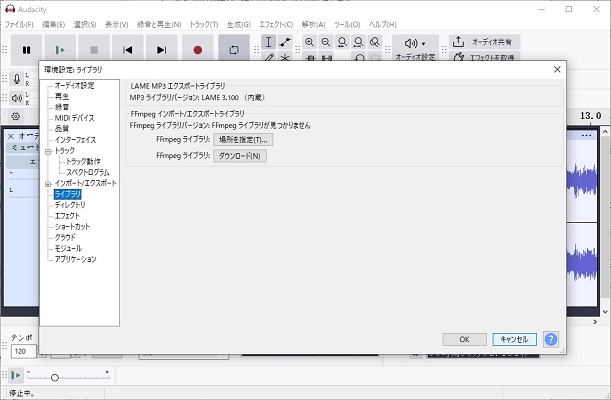
Task: Select インターフェイス in preferences tree
Action: click(x=75, y=139)
